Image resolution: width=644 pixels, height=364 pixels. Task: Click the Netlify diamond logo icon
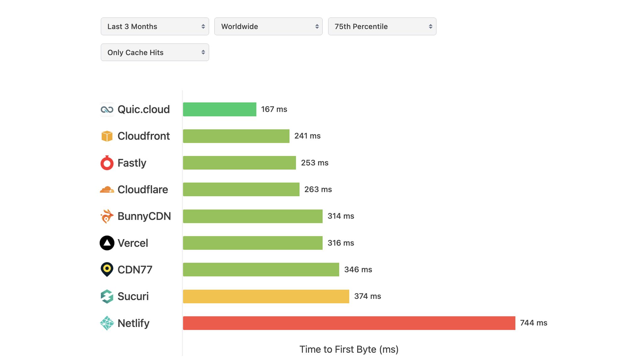[107, 323]
